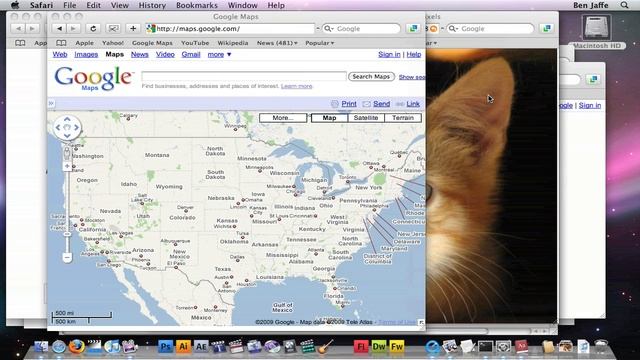Open Terminal from the Dock

[485, 347]
